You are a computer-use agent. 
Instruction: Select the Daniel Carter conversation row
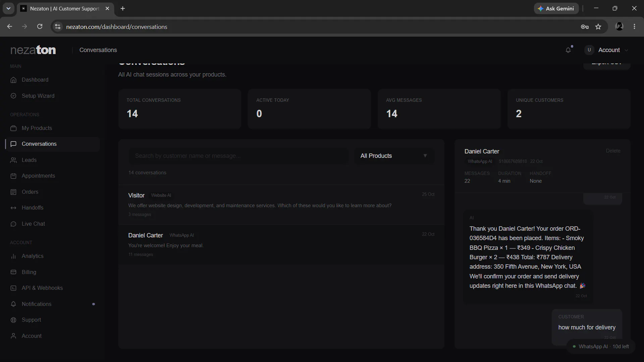[x=281, y=244]
